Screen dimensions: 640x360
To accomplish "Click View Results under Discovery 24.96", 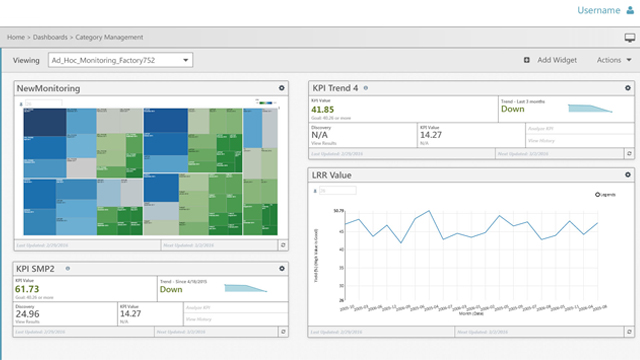I will point(28,322).
